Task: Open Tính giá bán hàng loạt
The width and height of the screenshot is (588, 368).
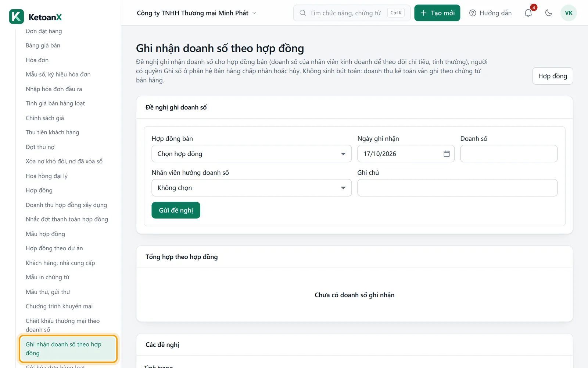Action: click(x=55, y=103)
